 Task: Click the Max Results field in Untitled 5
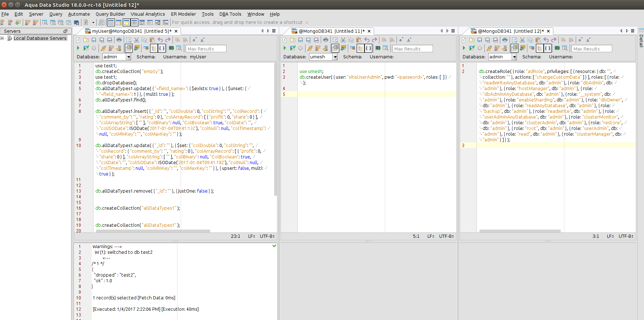pyautogui.click(x=206, y=49)
